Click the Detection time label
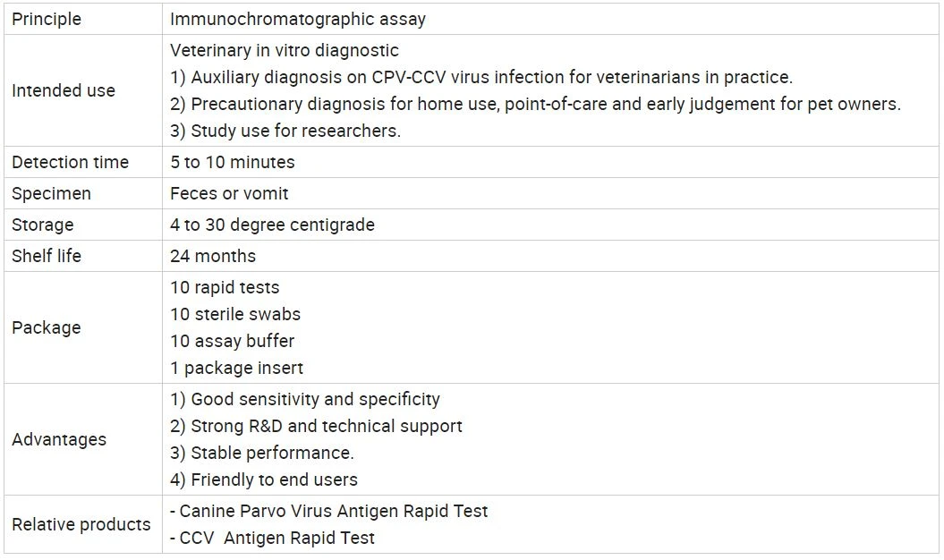Viewport: 944px width, 560px height. [70, 163]
